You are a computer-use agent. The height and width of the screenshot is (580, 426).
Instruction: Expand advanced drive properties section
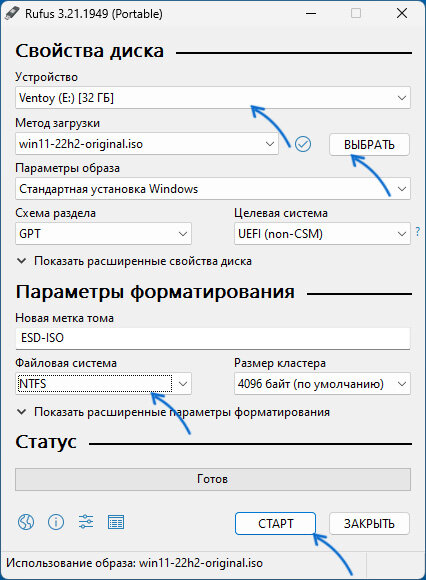pyautogui.click(x=135, y=261)
